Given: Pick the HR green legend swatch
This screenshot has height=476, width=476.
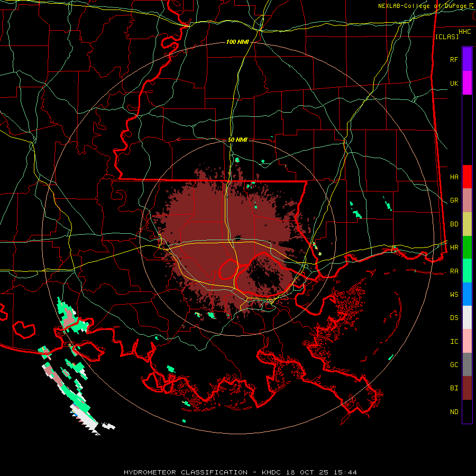Looking at the screenshot, I should click(x=467, y=248).
